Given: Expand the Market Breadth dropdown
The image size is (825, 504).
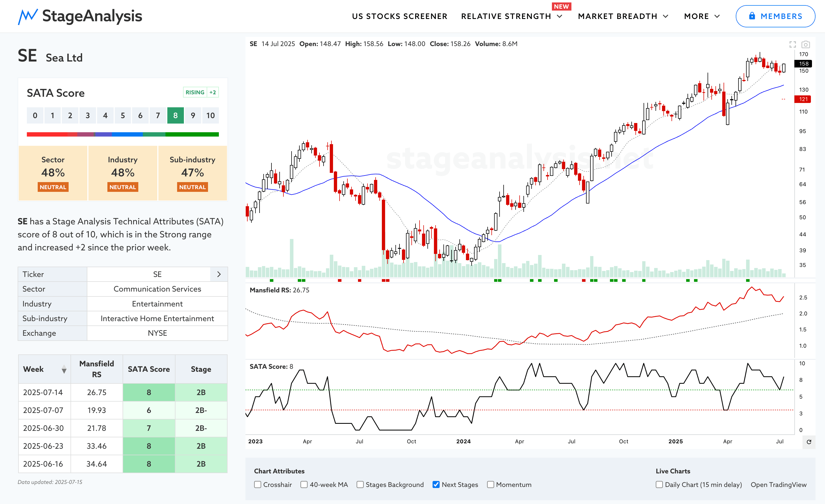Looking at the screenshot, I should click(623, 16).
